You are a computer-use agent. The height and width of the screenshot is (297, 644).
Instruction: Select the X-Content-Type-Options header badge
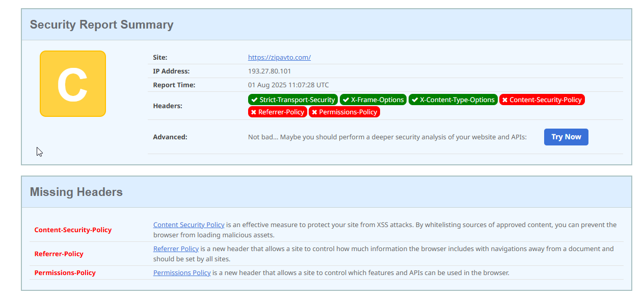[x=453, y=100]
